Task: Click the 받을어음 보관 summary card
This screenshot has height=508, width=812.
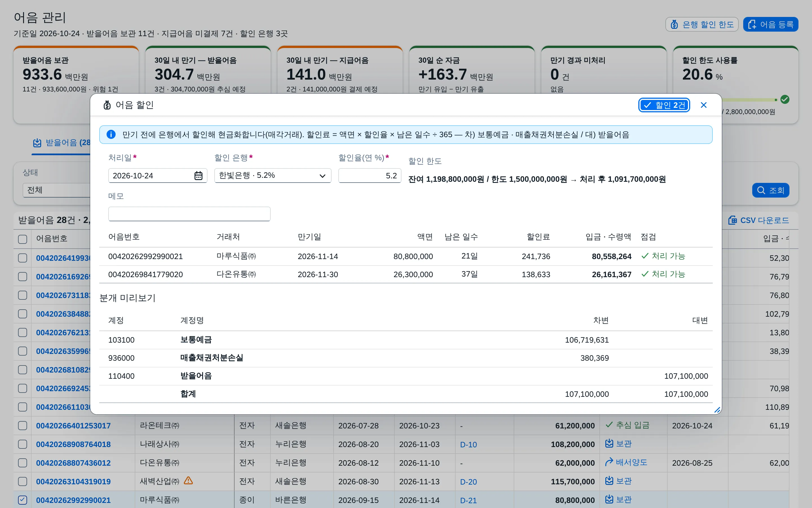Action: click(x=76, y=85)
